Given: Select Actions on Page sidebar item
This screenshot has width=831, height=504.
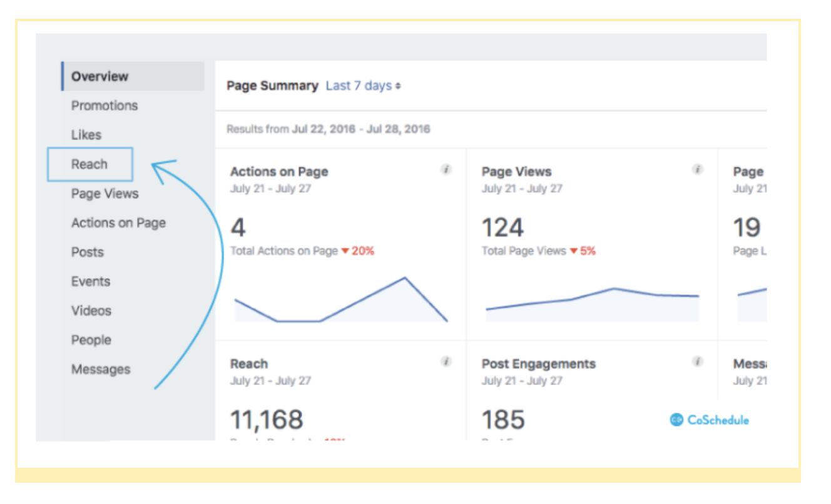Looking at the screenshot, I should click(118, 223).
